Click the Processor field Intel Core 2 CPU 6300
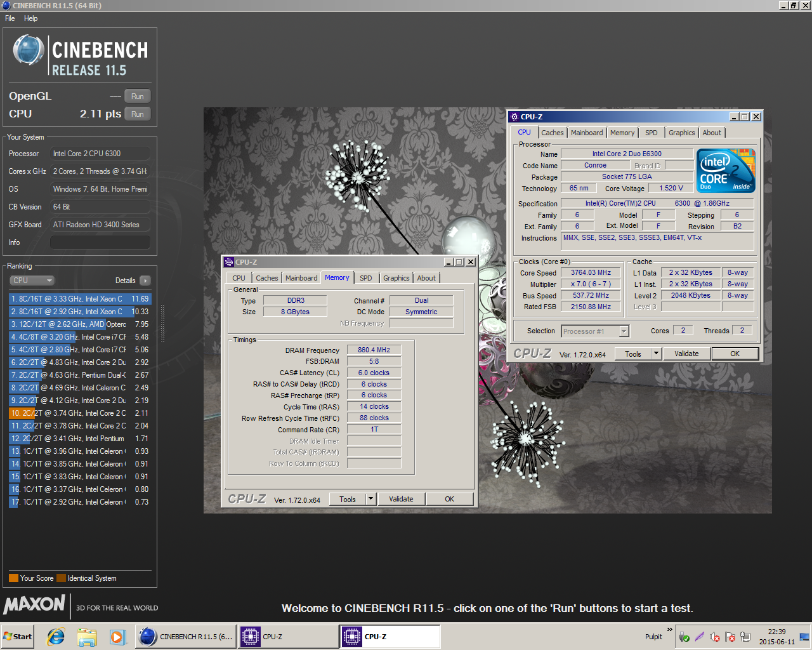 (x=100, y=154)
